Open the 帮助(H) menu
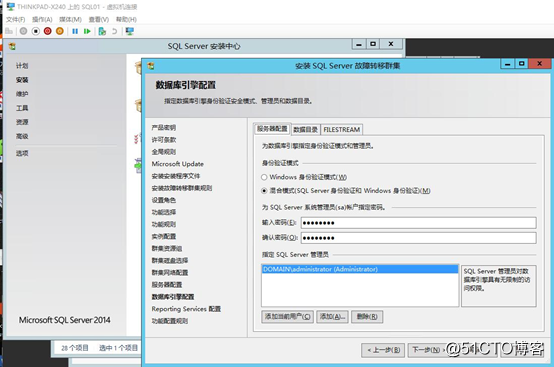This screenshot has width=554, height=367. [126, 19]
